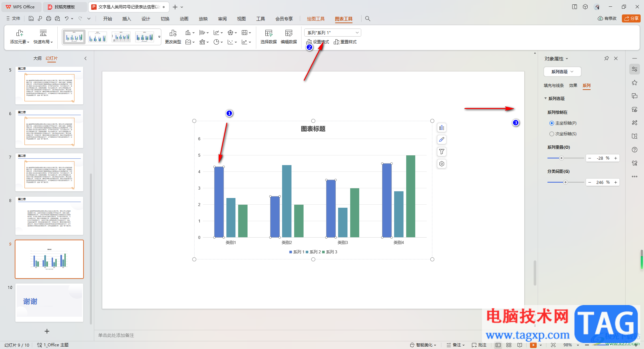The image size is (644, 349).
Task: Click chart title 图表标题
Action: (x=313, y=129)
